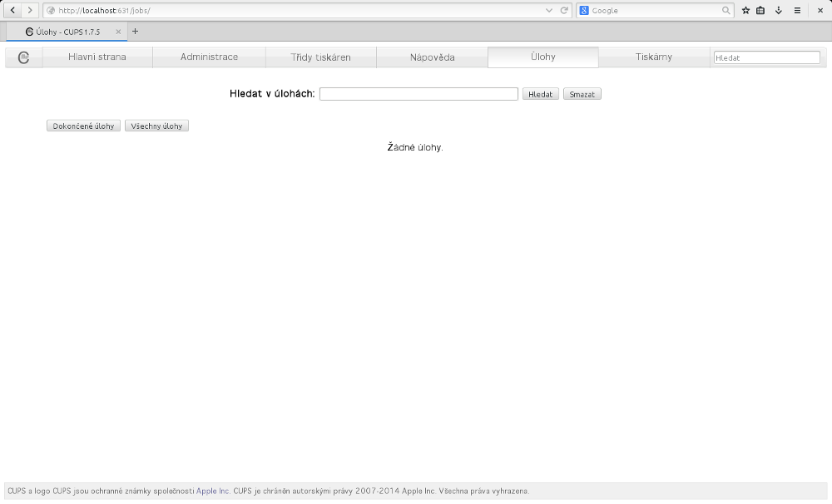Follow the Apple Inc. footer link
The image size is (832, 504).
click(213, 492)
